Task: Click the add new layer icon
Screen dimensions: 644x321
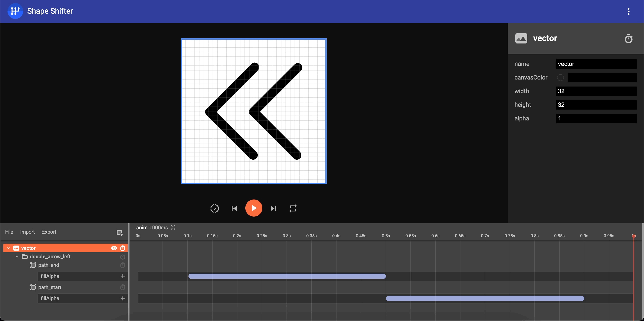Action: point(119,232)
